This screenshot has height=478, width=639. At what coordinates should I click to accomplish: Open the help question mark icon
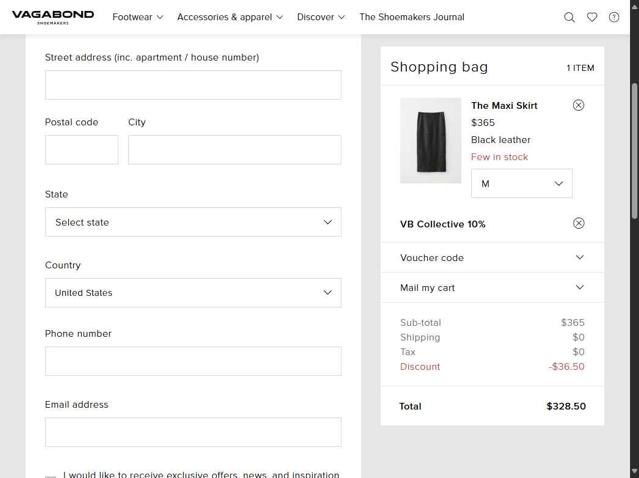614,17
